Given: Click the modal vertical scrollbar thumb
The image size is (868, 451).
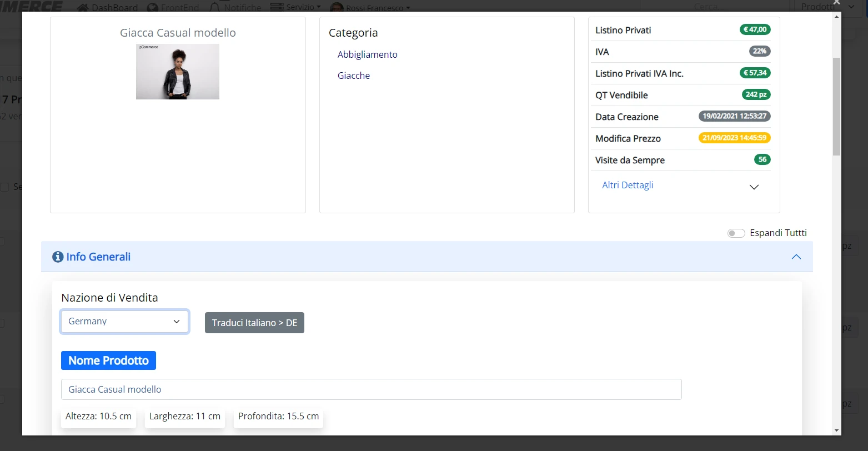Looking at the screenshot, I should pos(837,106).
